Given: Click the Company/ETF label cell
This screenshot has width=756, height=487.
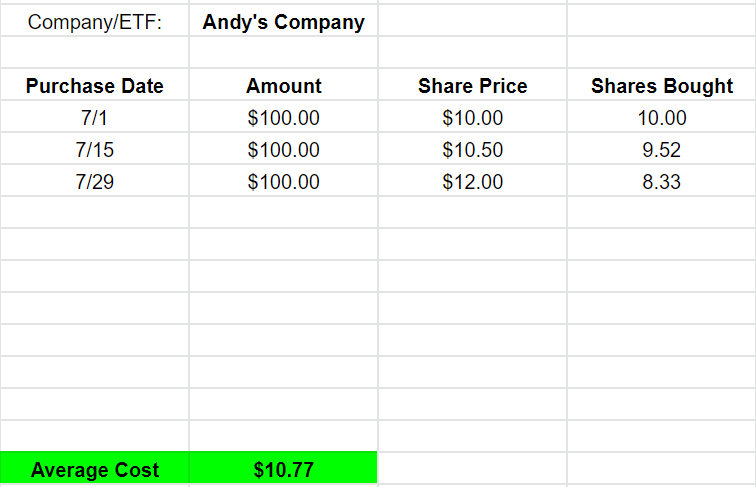Looking at the screenshot, I should point(94,21).
